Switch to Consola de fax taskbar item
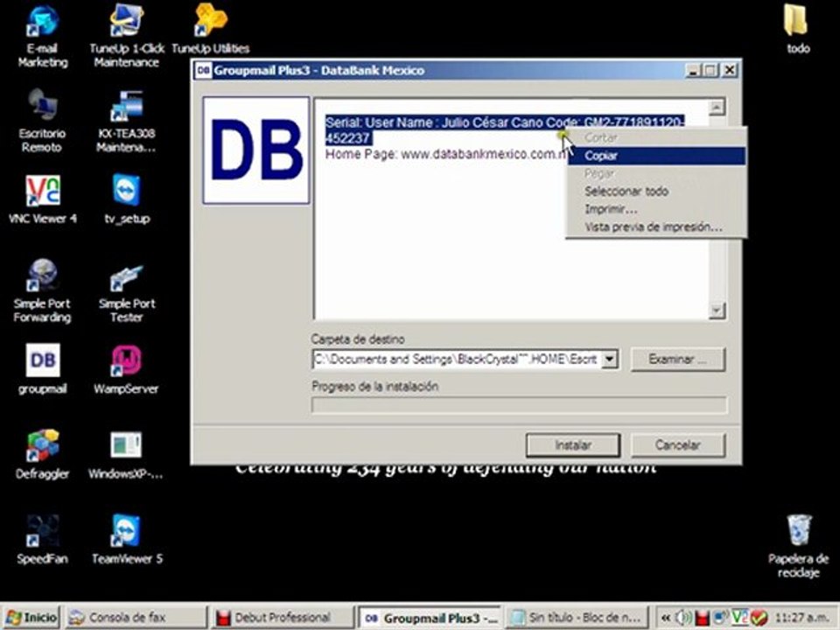 [x=136, y=618]
